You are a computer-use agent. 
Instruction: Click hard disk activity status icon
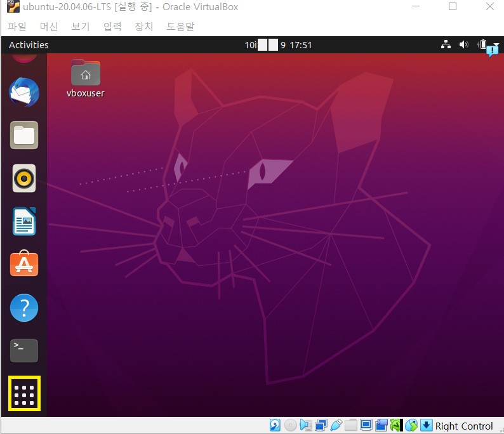click(x=275, y=425)
